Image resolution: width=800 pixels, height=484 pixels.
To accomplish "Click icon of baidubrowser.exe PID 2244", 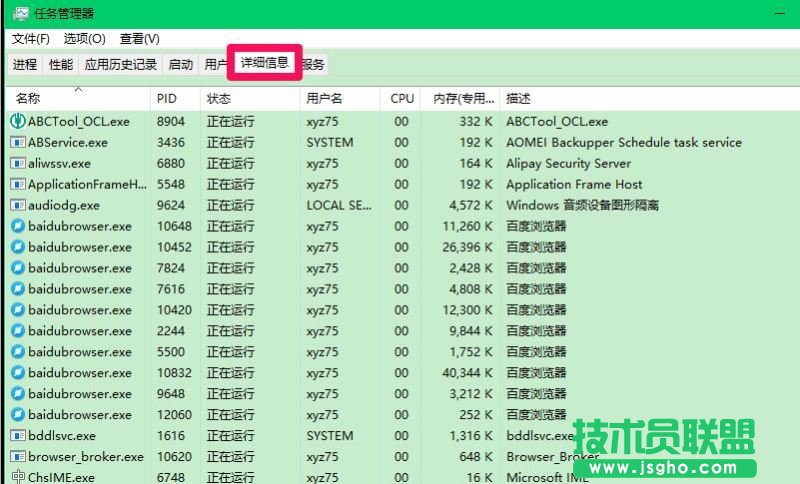I will 18,330.
